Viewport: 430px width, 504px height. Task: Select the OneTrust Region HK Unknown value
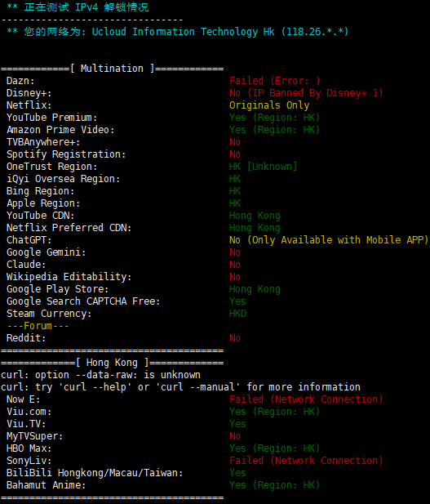[x=263, y=167]
